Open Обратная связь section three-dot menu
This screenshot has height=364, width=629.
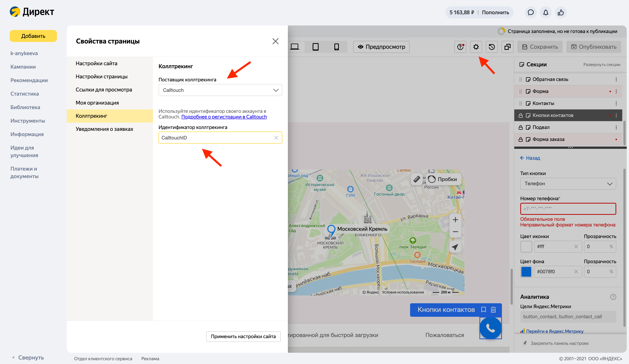point(616,79)
